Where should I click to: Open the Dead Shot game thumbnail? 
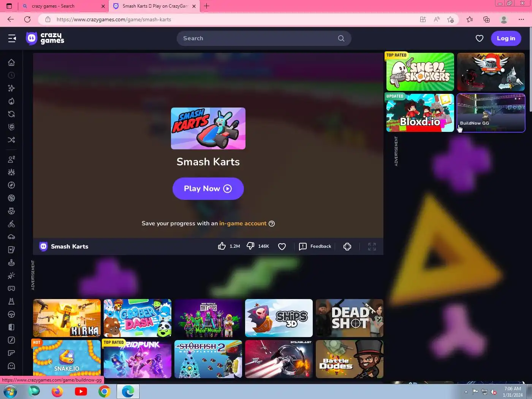pos(350,318)
